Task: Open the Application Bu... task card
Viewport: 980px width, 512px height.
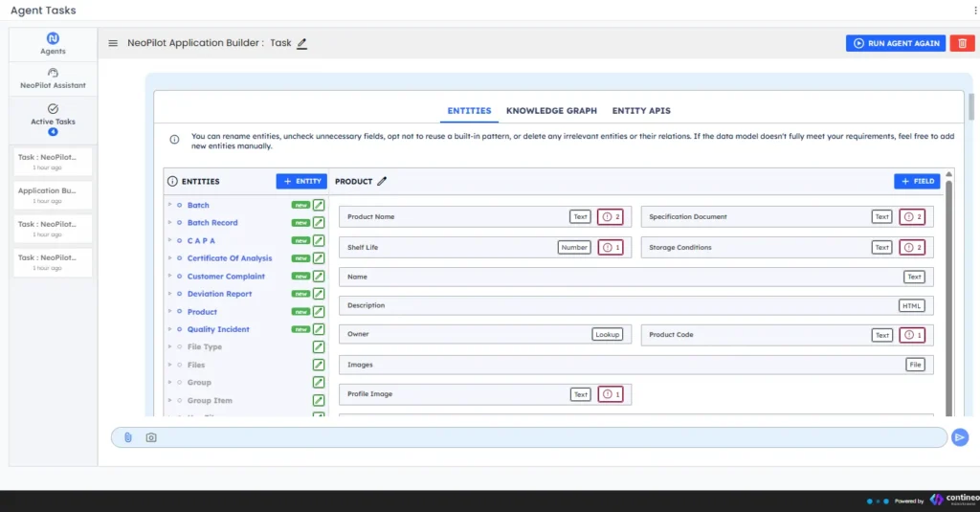Action: click(x=53, y=195)
